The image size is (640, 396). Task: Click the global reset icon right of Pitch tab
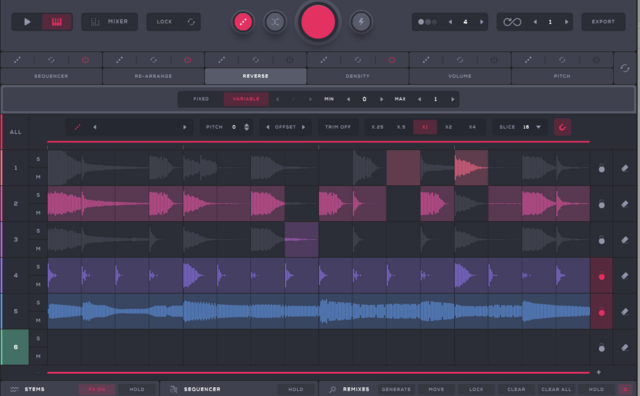(625, 68)
